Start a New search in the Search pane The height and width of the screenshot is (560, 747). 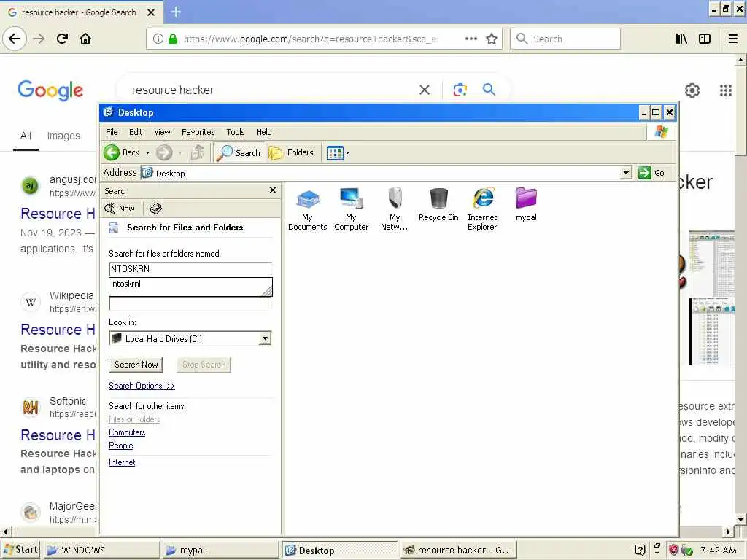coord(120,209)
